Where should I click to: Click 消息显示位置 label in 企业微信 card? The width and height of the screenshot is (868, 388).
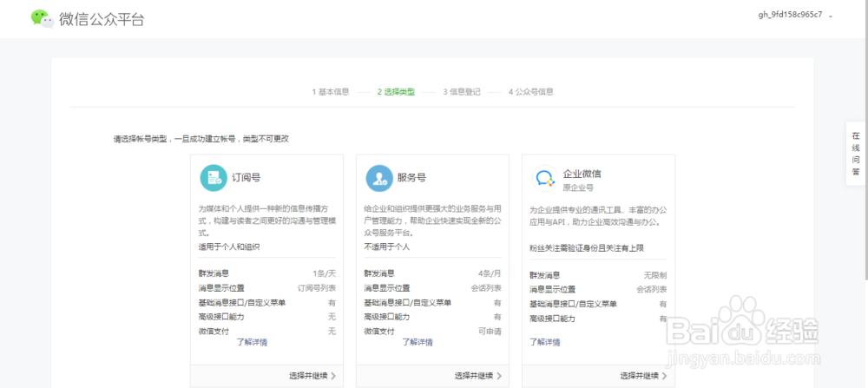[x=552, y=289]
